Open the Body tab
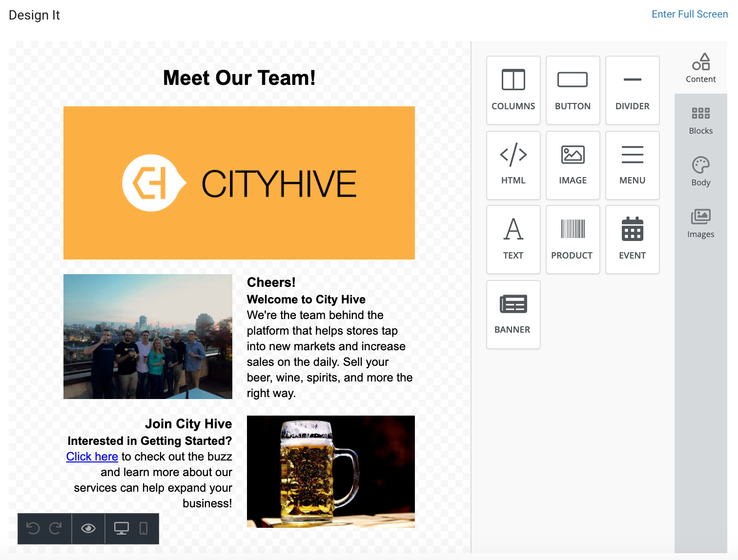 pyautogui.click(x=700, y=172)
